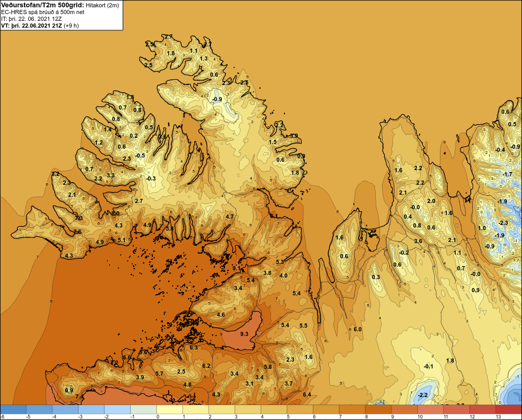Click the '4.7' temperature value
The height and width of the screenshot is (420, 522).
pos(229,217)
